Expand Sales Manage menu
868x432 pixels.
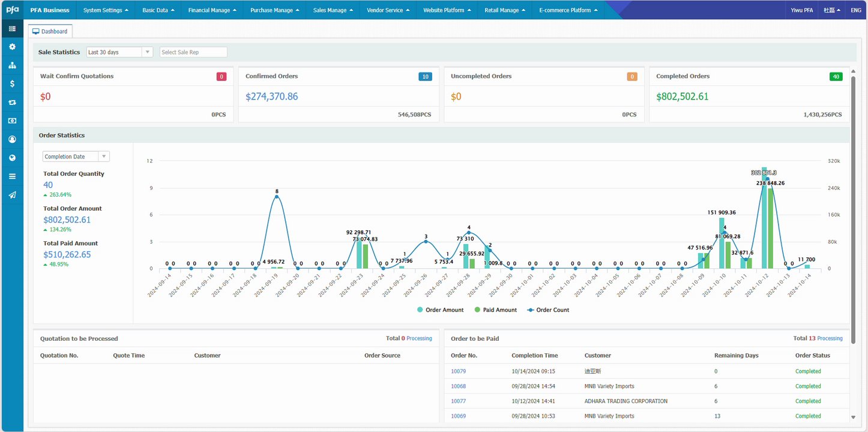coord(333,10)
